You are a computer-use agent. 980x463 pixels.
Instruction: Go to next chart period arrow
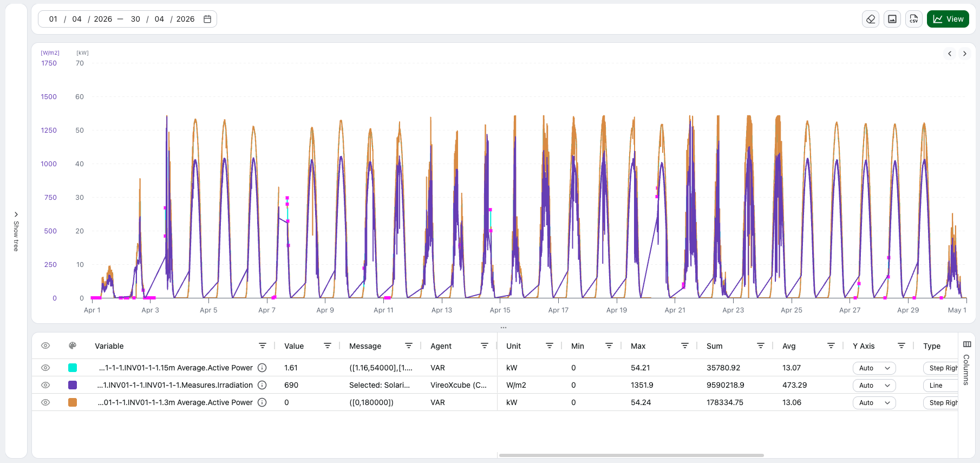pos(965,54)
